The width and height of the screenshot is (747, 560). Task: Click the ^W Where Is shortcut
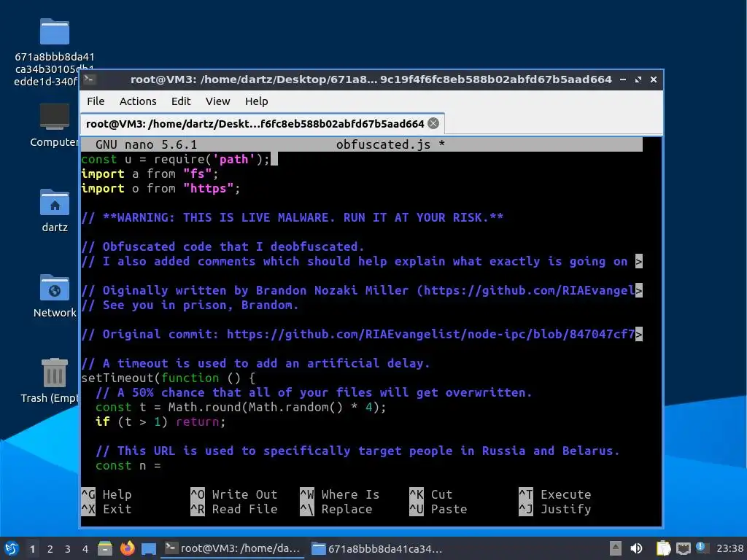pos(340,494)
